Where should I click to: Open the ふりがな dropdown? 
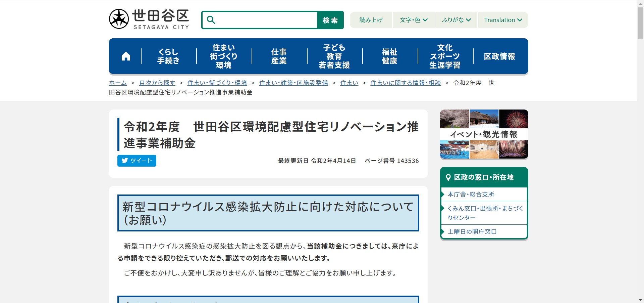click(x=456, y=20)
